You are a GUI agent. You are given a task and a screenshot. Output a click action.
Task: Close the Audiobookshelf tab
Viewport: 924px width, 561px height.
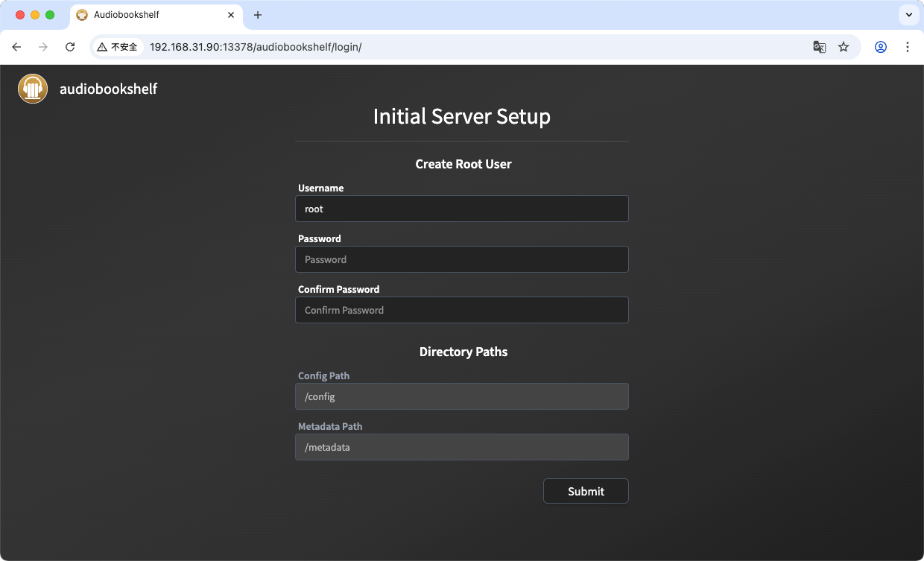[231, 15]
